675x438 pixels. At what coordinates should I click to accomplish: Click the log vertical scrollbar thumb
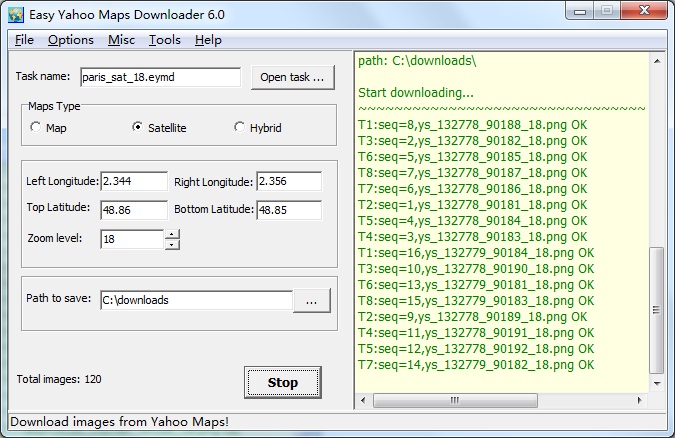click(x=656, y=310)
